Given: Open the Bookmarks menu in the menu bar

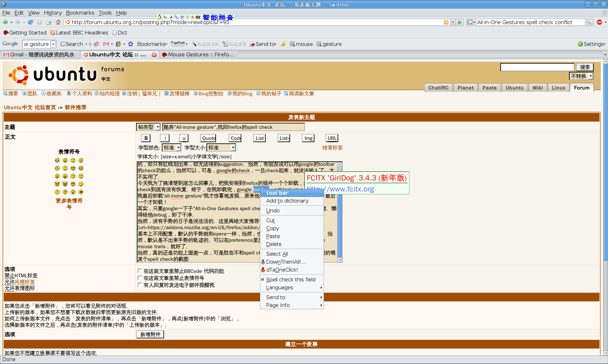Looking at the screenshot, I should click(x=80, y=13).
